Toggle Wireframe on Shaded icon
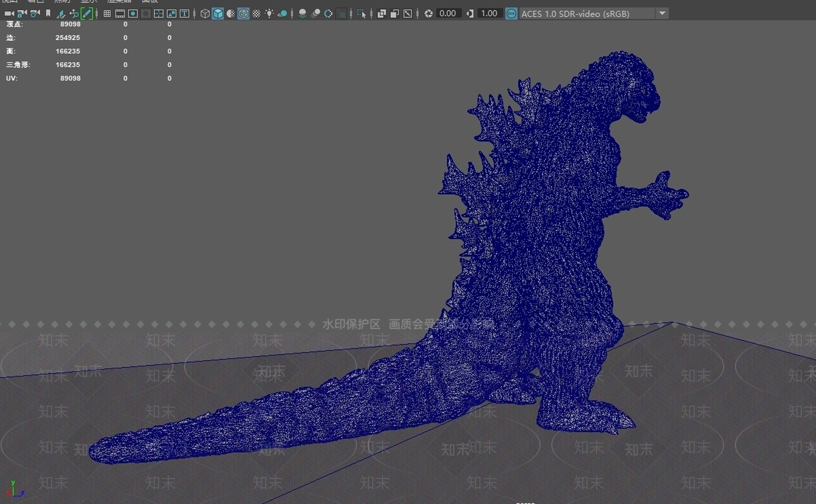This screenshot has height=504, width=816. click(244, 14)
